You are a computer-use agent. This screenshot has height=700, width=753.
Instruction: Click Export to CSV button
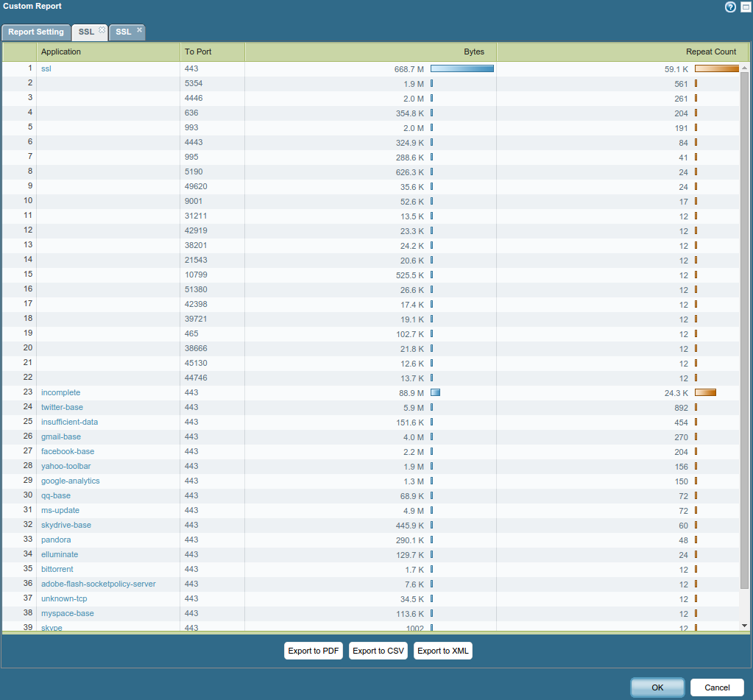tap(378, 651)
